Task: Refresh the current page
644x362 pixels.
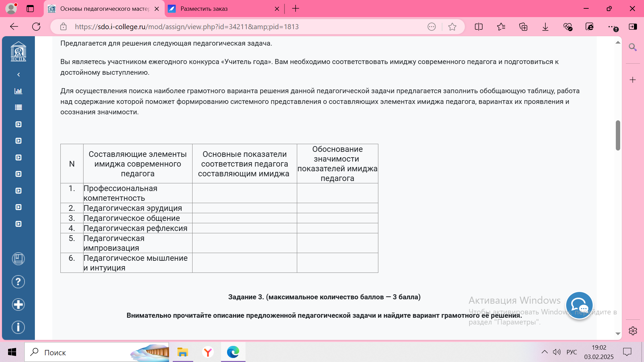Action: tap(36, 27)
